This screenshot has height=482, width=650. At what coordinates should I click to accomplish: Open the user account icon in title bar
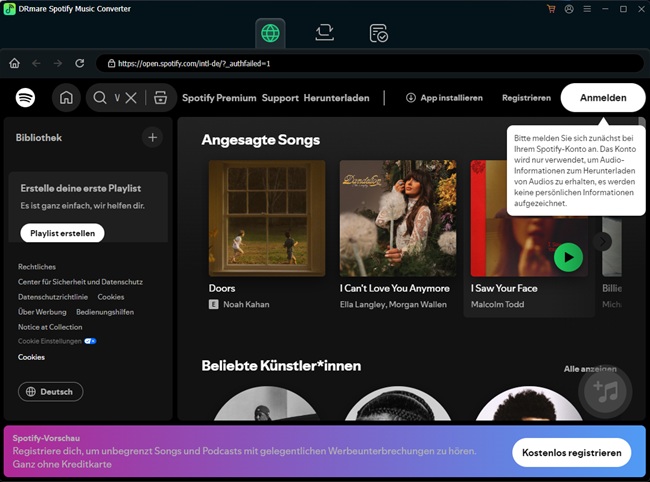(569, 9)
